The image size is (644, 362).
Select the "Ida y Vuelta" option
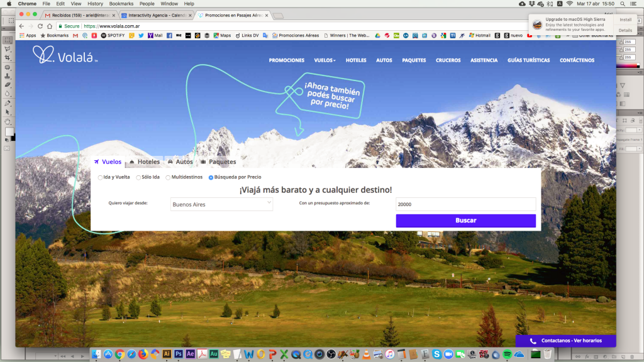[113, 177]
